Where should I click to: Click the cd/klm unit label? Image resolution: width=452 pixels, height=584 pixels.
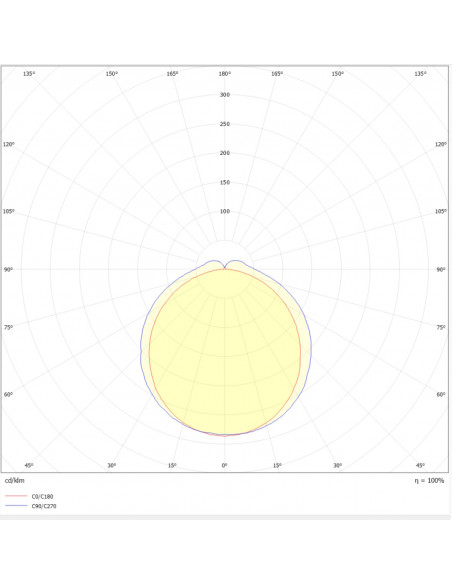click(15, 480)
